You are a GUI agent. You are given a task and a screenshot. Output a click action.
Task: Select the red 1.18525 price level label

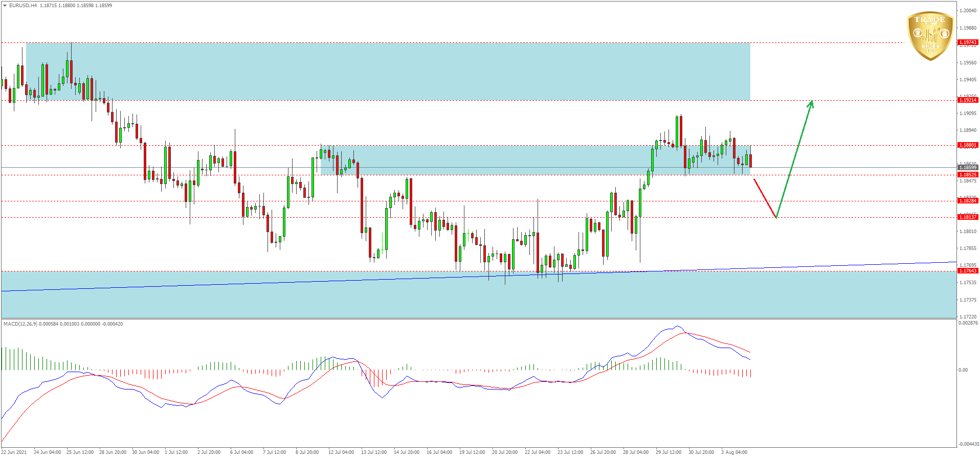point(968,175)
